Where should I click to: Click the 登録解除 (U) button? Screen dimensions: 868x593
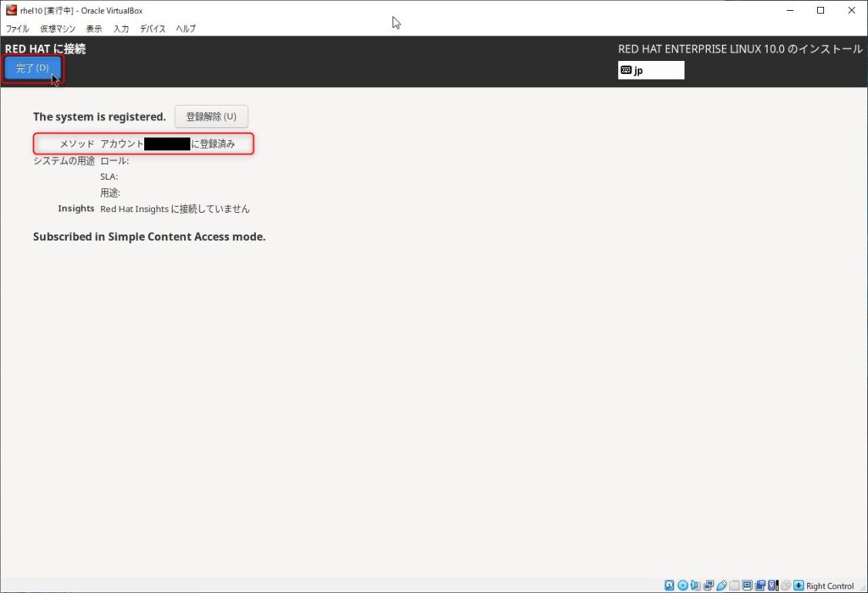coord(211,117)
